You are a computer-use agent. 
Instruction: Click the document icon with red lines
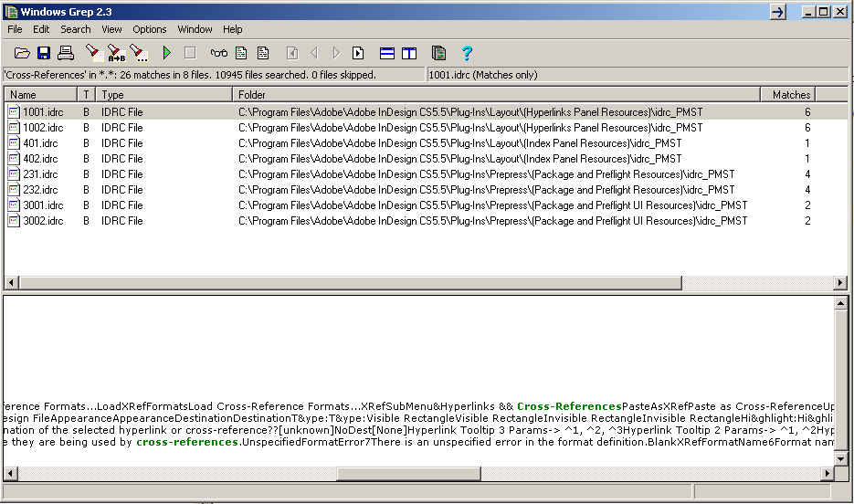pyautogui.click(x=241, y=53)
